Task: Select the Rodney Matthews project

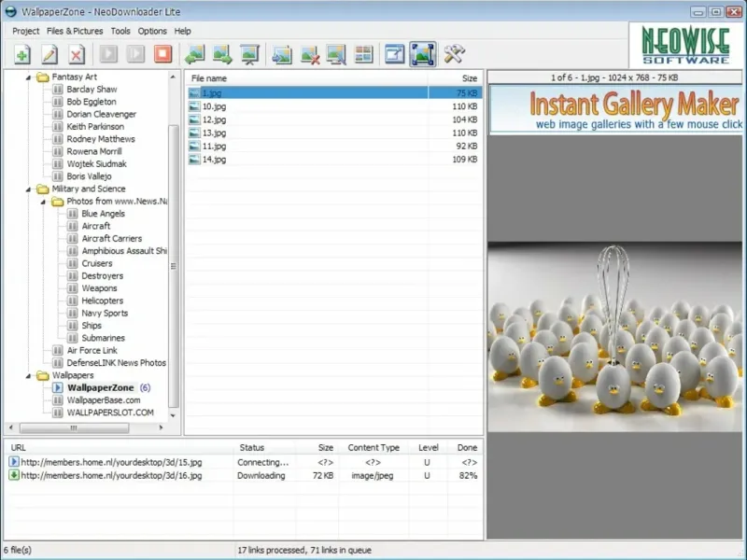Action: tap(101, 139)
